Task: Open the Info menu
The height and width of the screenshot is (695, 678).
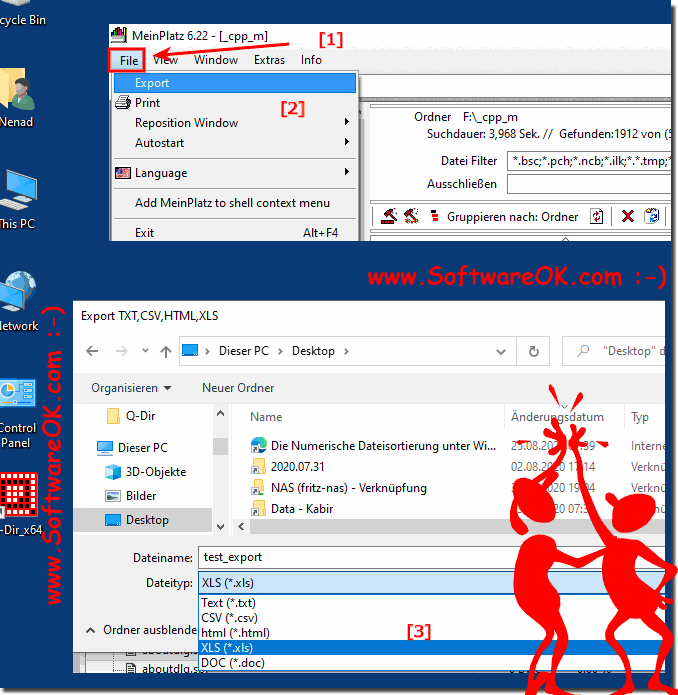Action: pos(311,60)
